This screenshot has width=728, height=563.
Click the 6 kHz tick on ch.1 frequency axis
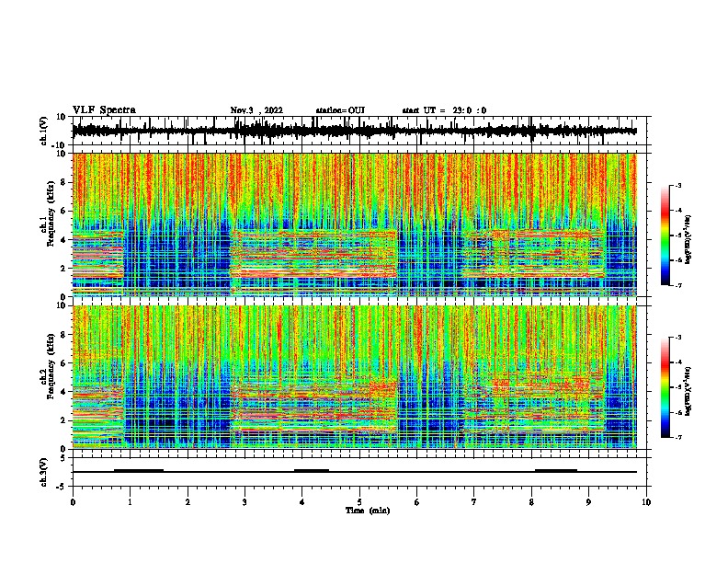click(63, 211)
